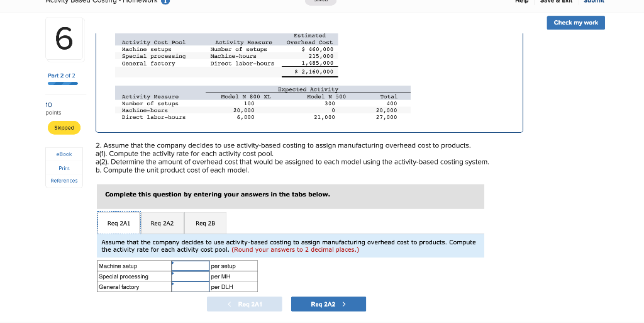This screenshot has height=323, width=644.
Task: Click the General factory rate input field
Action: point(191,287)
